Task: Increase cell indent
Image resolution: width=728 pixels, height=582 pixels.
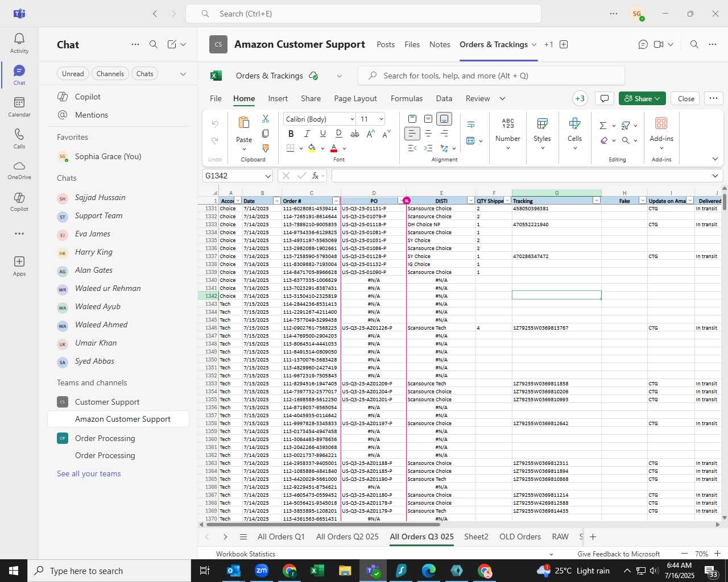Action: pos(428,148)
